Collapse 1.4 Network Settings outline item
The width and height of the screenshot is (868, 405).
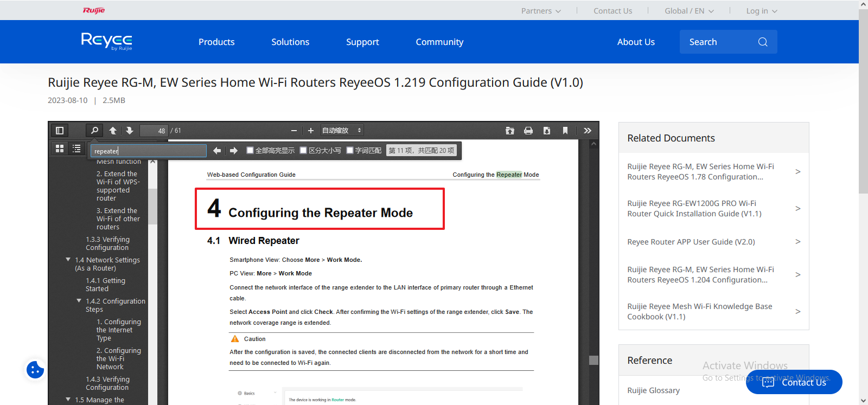[x=68, y=260]
